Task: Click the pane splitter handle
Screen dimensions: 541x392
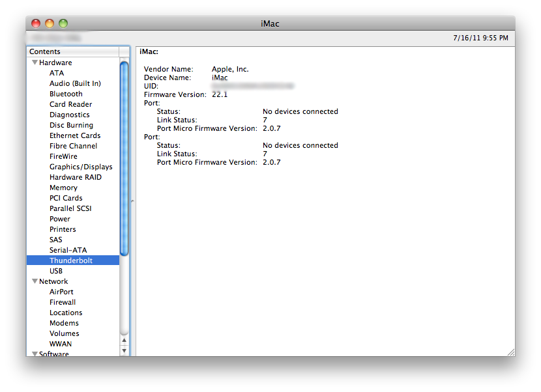Action: pyautogui.click(x=132, y=201)
